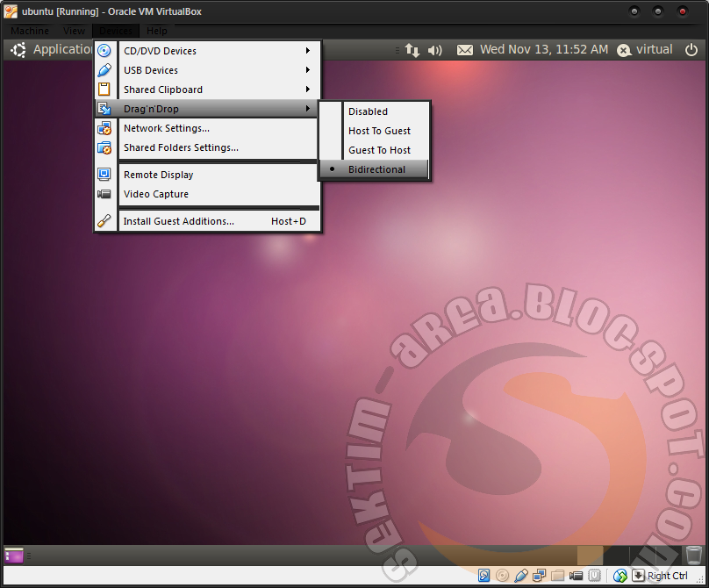Expand the Shared Clipboard submenu
Image resolution: width=709 pixels, height=588 pixels.
point(308,90)
